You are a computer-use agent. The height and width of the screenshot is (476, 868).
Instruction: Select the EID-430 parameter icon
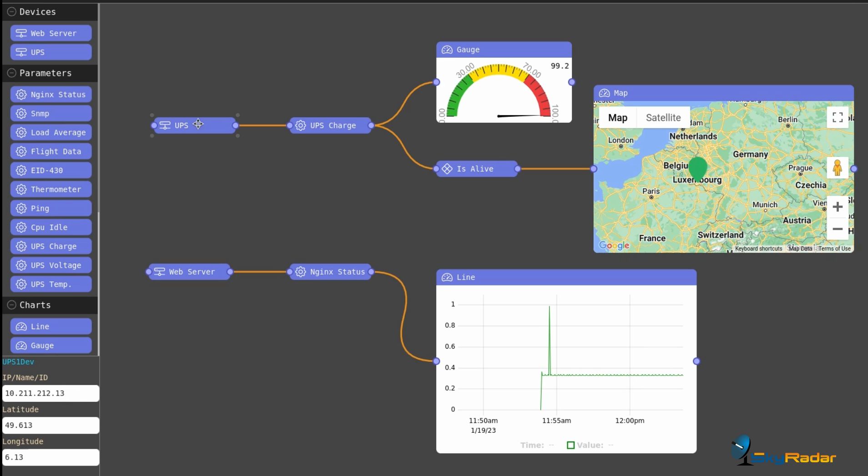click(21, 170)
